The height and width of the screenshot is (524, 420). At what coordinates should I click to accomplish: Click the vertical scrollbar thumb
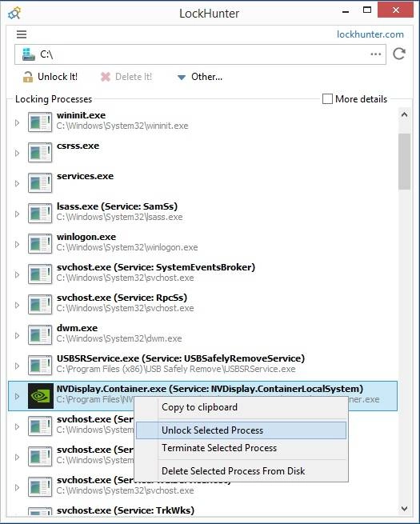(404, 162)
